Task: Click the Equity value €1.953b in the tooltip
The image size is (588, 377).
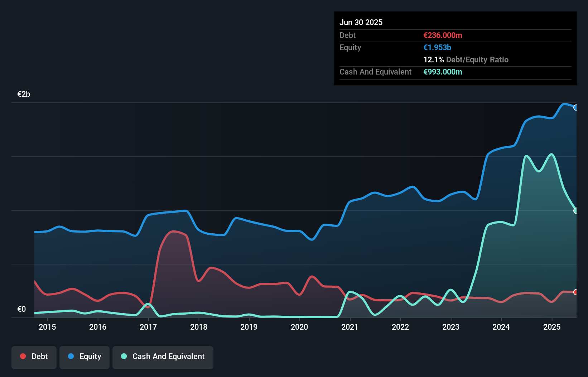Action: coord(437,47)
